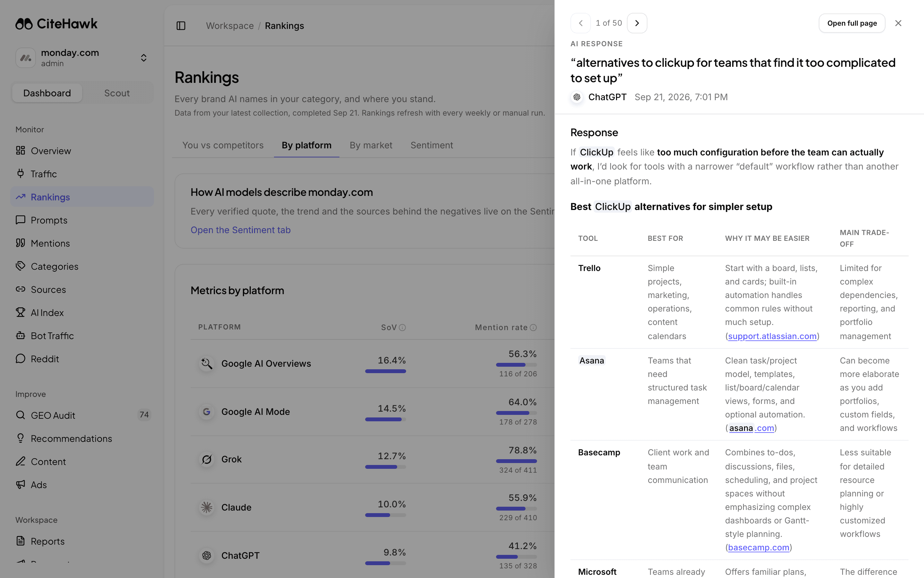
Task: Click the Rankings breadcrumb text
Action: point(285,26)
